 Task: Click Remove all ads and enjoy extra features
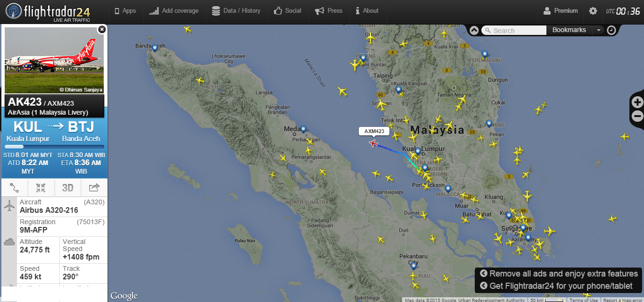point(559,274)
